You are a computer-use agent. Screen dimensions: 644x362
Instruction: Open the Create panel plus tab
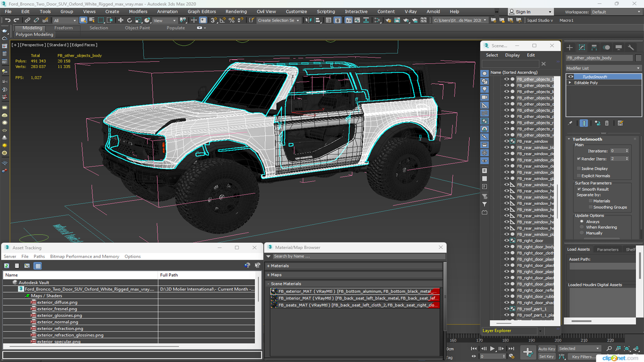[570, 47]
